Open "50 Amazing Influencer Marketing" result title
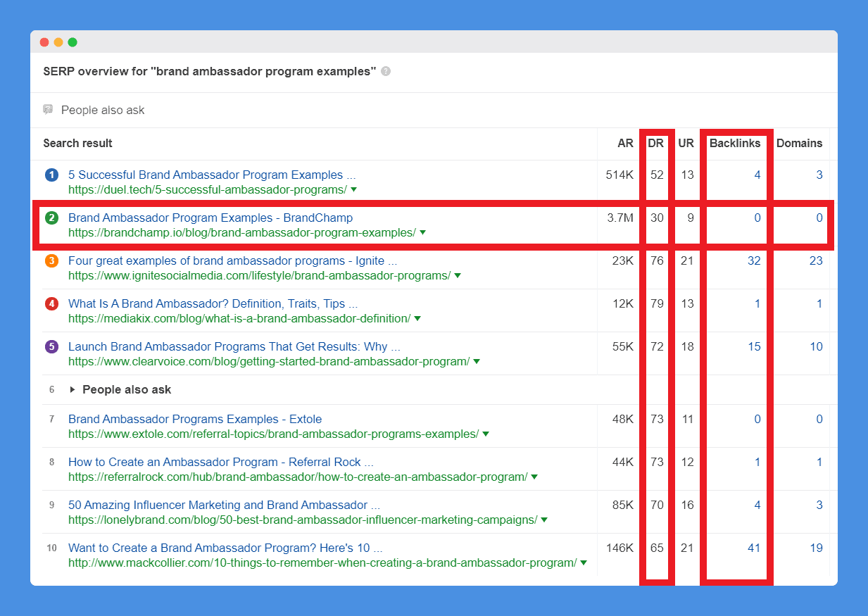Image resolution: width=868 pixels, height=616 pixels. point(225,505)
